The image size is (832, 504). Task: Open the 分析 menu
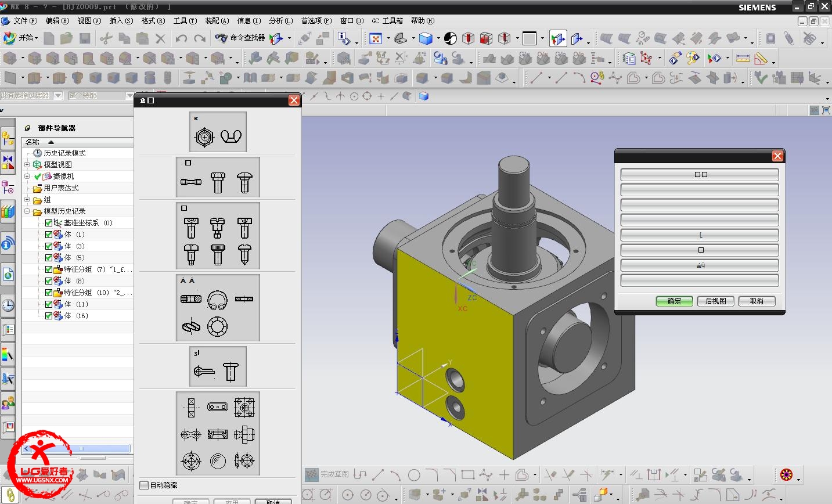(280, 21)
